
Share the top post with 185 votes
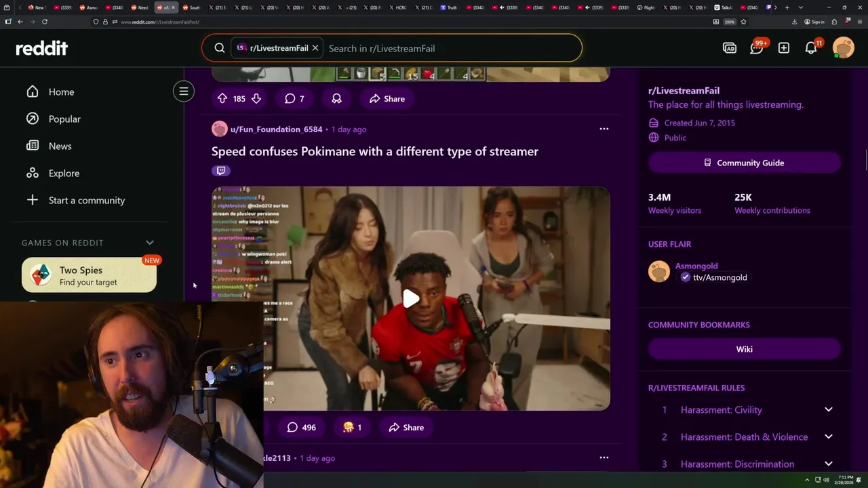387,99
